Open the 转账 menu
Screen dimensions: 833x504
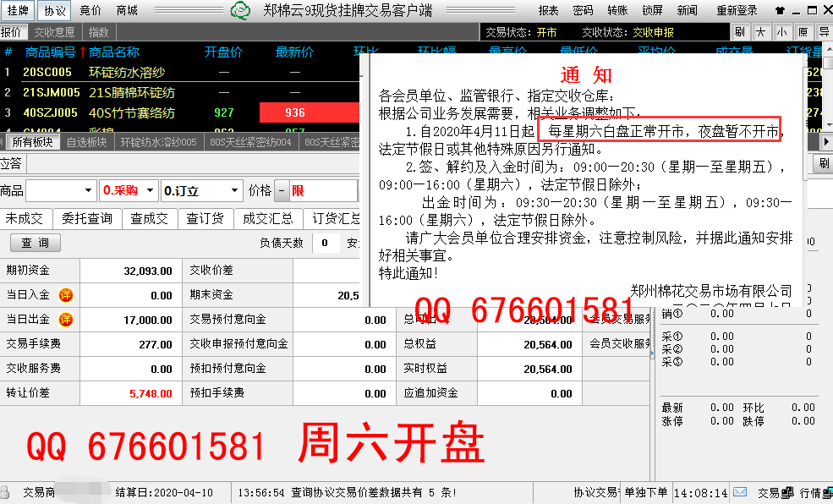(617, 11)
